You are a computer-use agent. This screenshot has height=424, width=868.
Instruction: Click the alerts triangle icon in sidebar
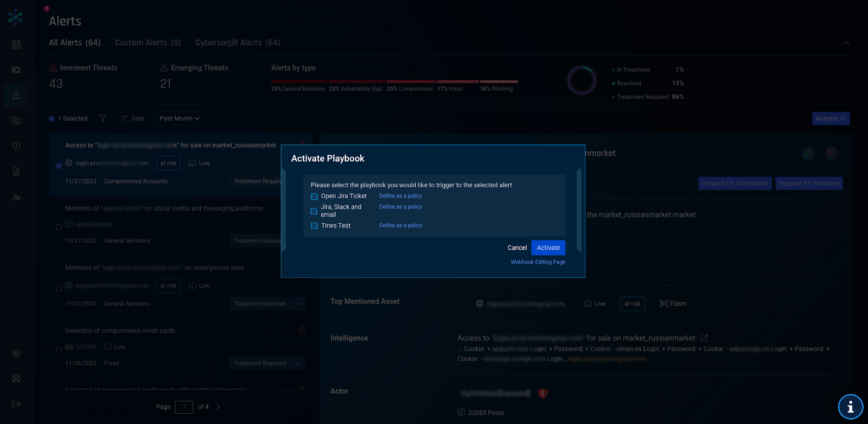(16, 95)
